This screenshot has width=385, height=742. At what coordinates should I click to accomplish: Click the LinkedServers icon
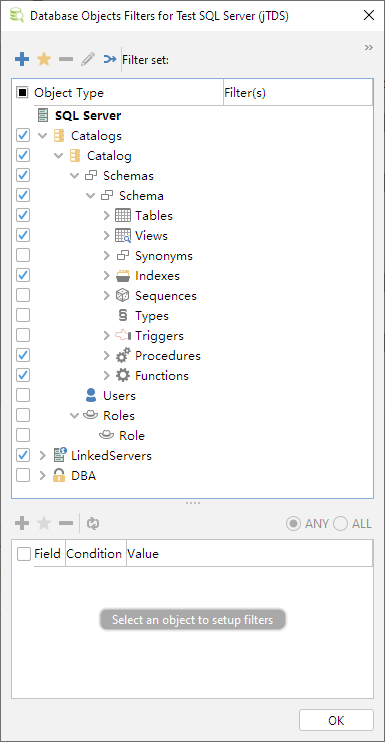(60, 455)
